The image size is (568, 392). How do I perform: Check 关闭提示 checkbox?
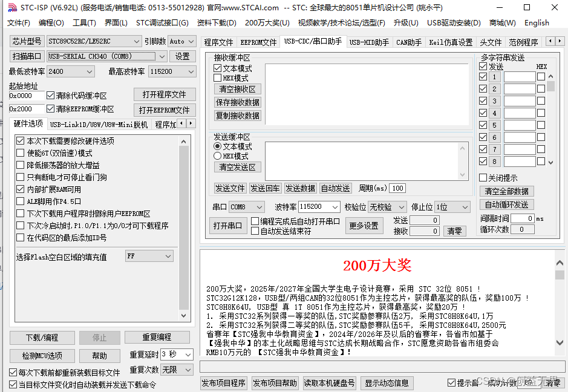(483, 177)
